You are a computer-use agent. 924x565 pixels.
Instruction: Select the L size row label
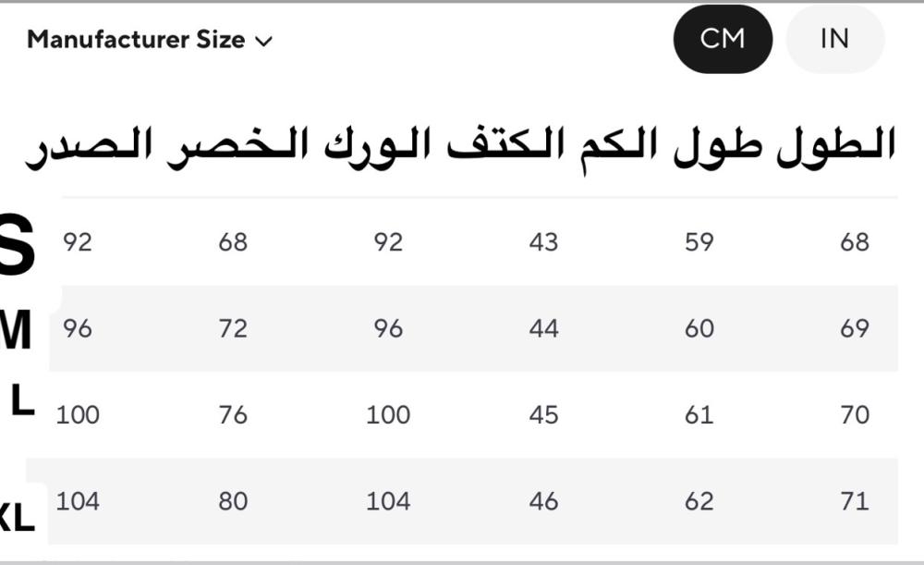click(x=22, y=401)
